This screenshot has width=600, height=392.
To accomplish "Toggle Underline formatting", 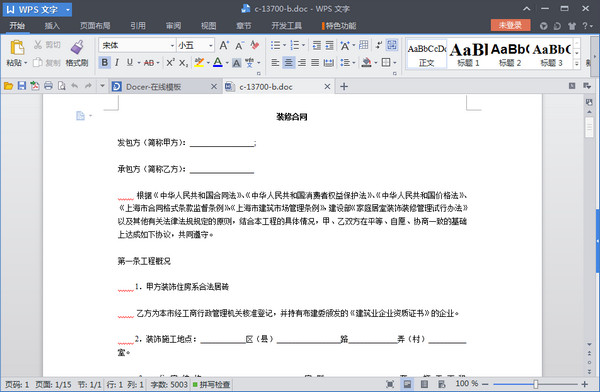I will click(x=130, y=62).
